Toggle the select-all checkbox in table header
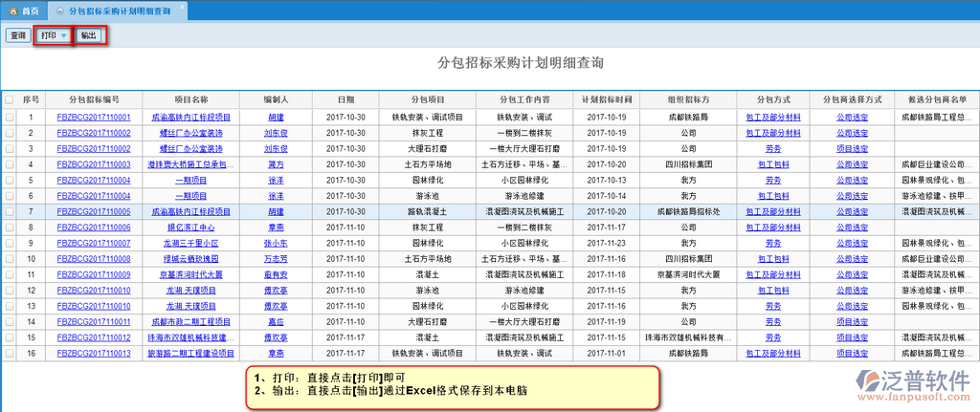Screen dimensions: 980x412 pyautogui.click(x=10, y=99)
